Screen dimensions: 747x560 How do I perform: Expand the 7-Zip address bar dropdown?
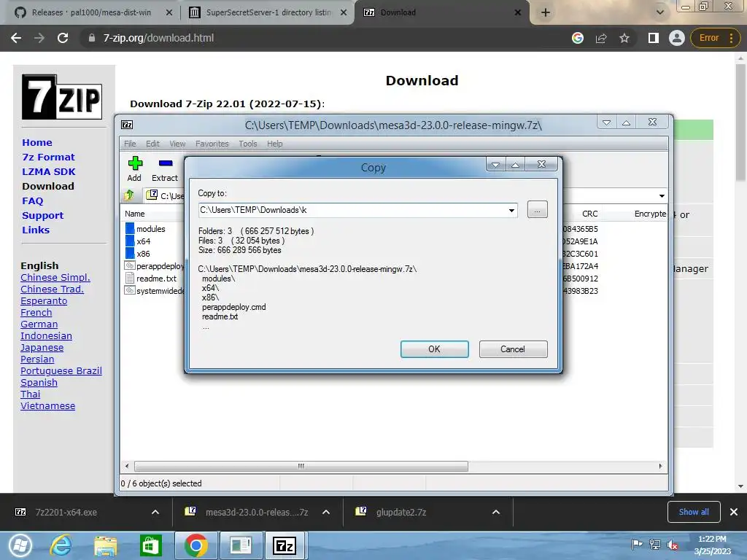(662, 195)
